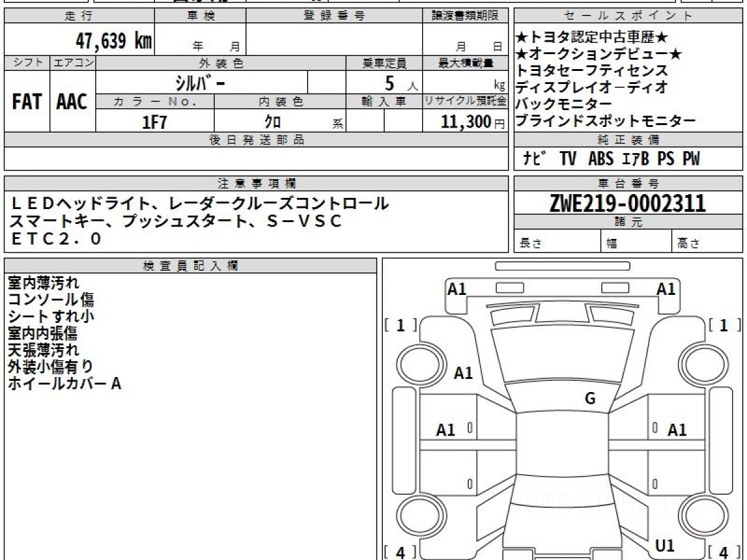The width and height of the screenshot is (747, 560).
Task: Select the シートすれ小 inspector note
Action: (x=50, y=317)
